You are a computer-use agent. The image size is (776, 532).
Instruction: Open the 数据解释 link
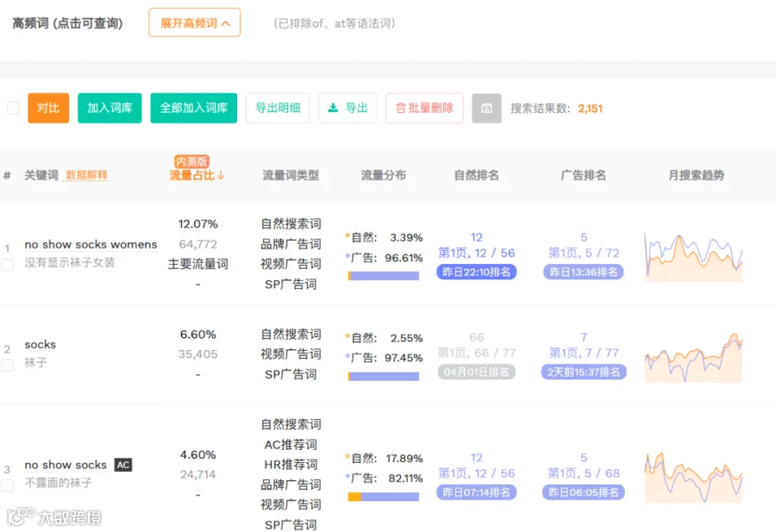[86, 175]
